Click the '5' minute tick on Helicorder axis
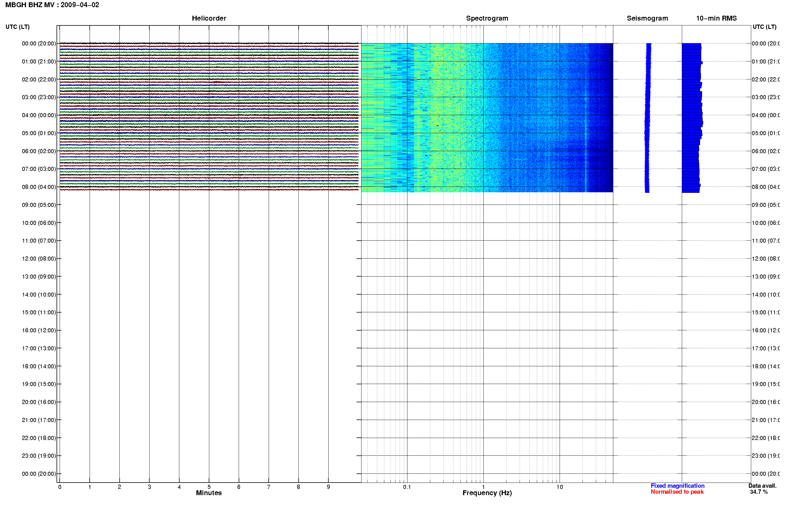This screenshot has height=508, width=812. click(x=209, y=487)
